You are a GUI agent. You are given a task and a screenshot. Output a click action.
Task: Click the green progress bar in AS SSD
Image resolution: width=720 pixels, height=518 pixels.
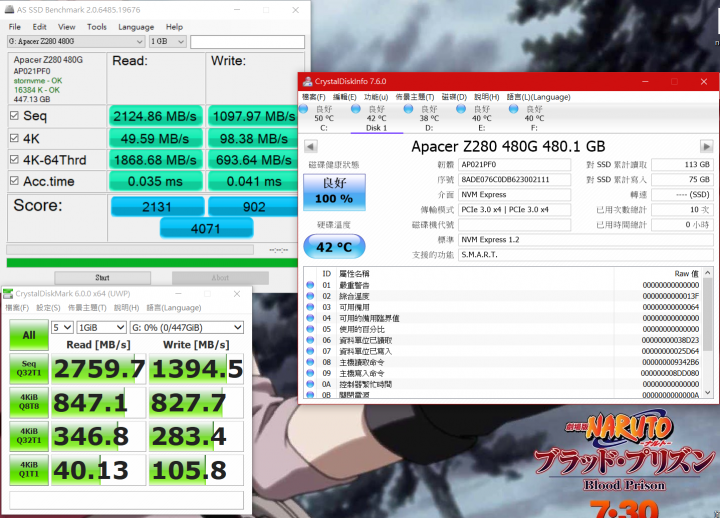[152, 263]
